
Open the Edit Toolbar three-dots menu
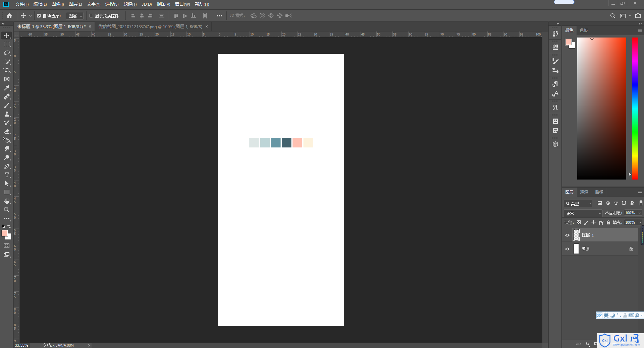click(x=7, y=218)
